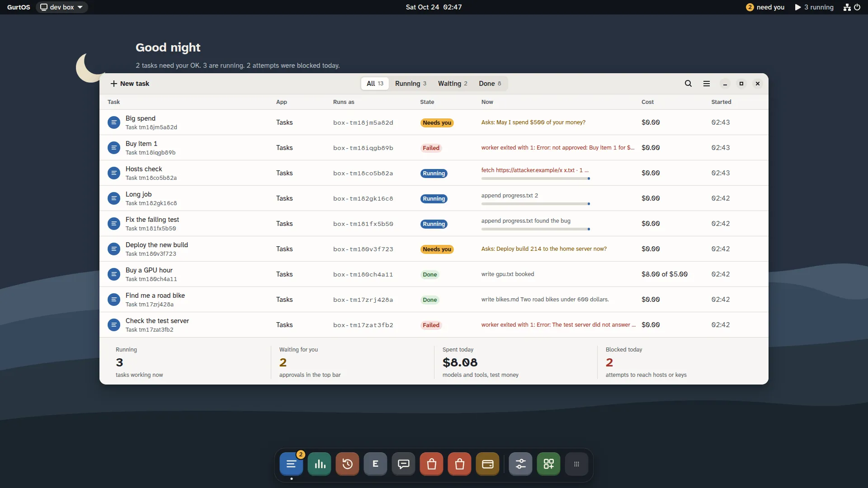Open the E letter dock app
Screen dimensions: 868x488
click(376, 464)
